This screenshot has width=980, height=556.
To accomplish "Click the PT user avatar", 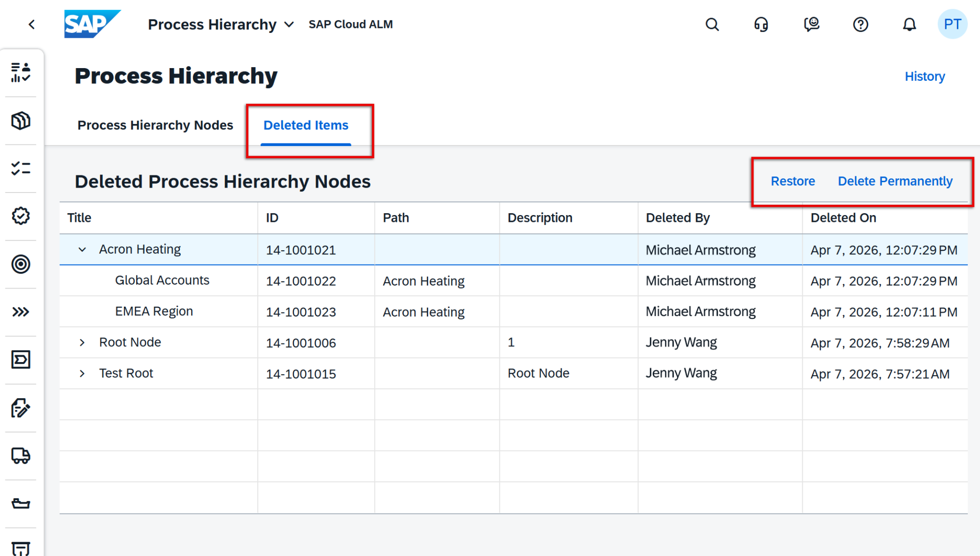I will [x=952, y=24].
